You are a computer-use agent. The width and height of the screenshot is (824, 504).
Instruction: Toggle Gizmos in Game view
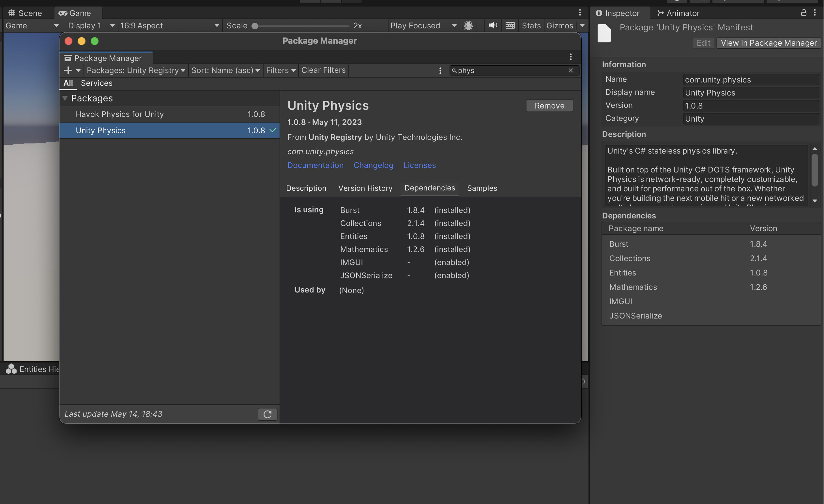559,25
